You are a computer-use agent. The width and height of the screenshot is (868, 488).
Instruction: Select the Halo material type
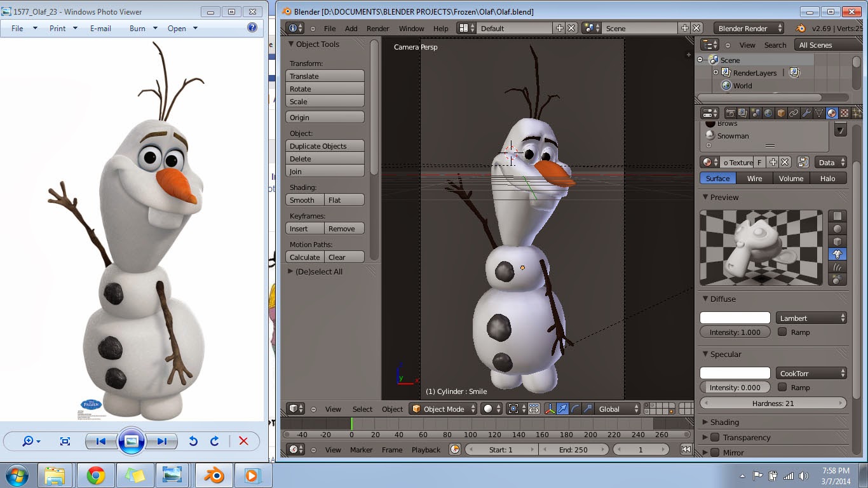coord(828,179)
